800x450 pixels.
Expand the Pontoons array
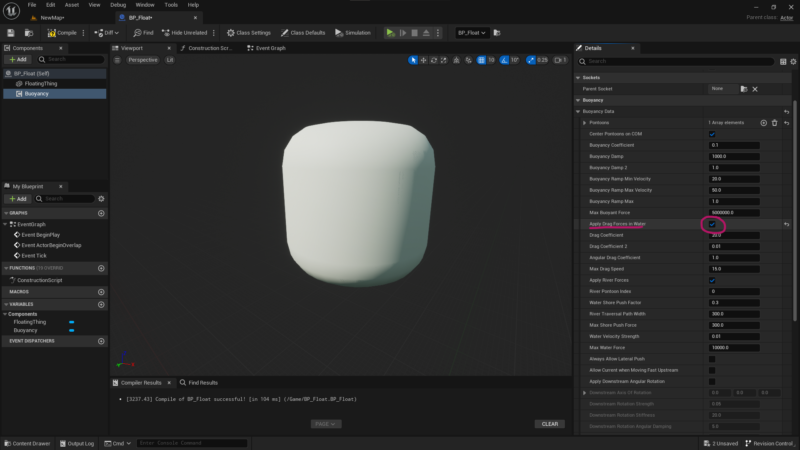coord(585,123)
